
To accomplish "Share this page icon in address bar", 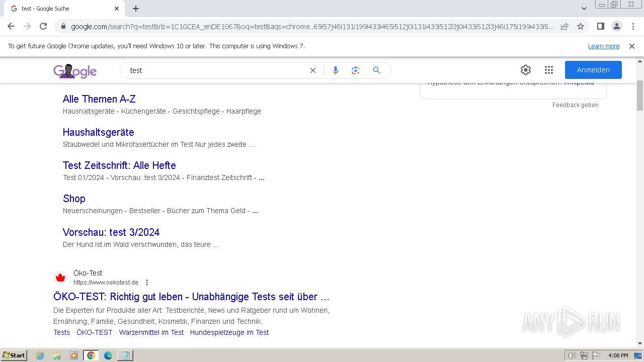I will [565, 26].
